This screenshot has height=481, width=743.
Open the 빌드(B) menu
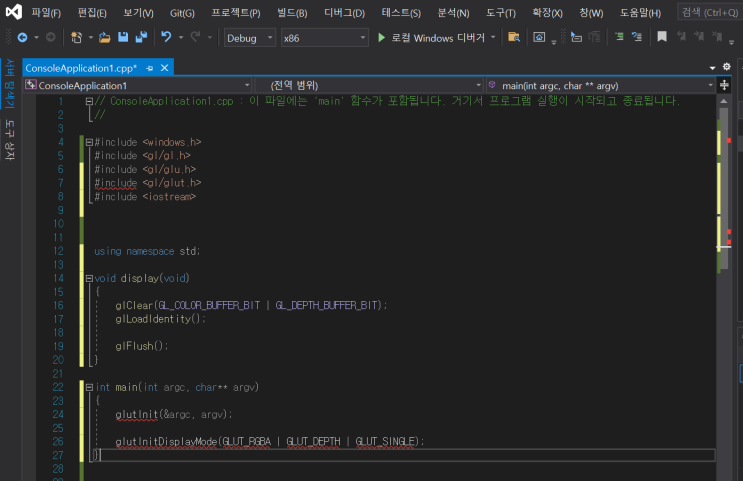[292, 13]
